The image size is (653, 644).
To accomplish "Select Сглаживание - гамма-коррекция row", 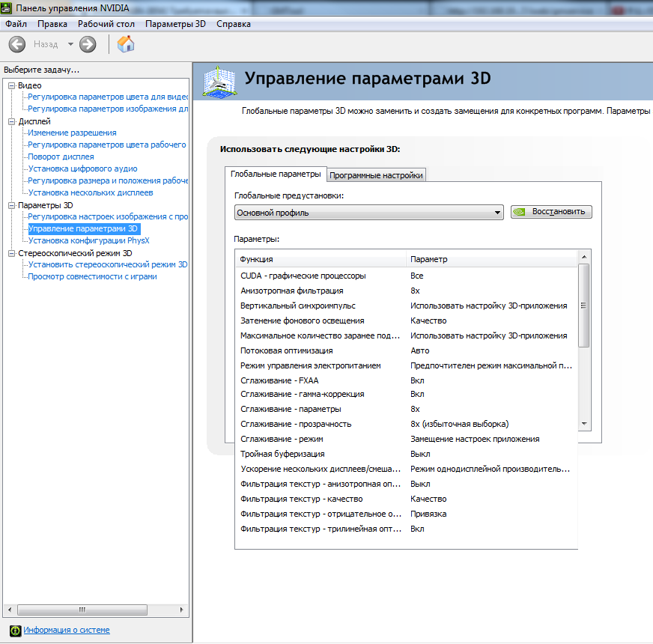I will pyautogui.click(x=407, y=394).
